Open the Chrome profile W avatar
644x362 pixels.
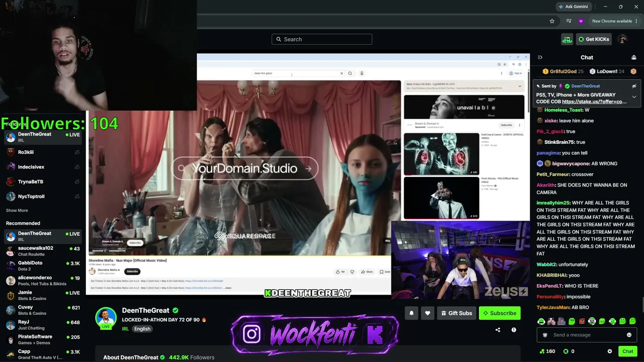pos(581,21)
